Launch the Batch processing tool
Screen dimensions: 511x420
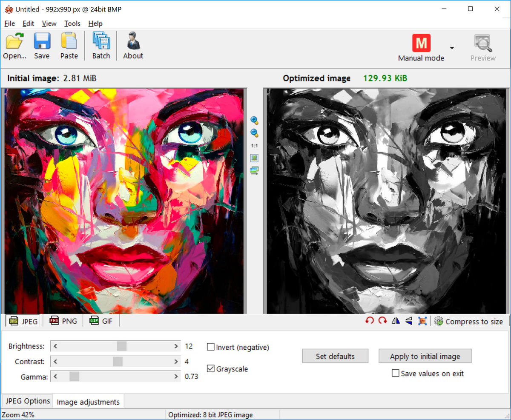[101, 46]
